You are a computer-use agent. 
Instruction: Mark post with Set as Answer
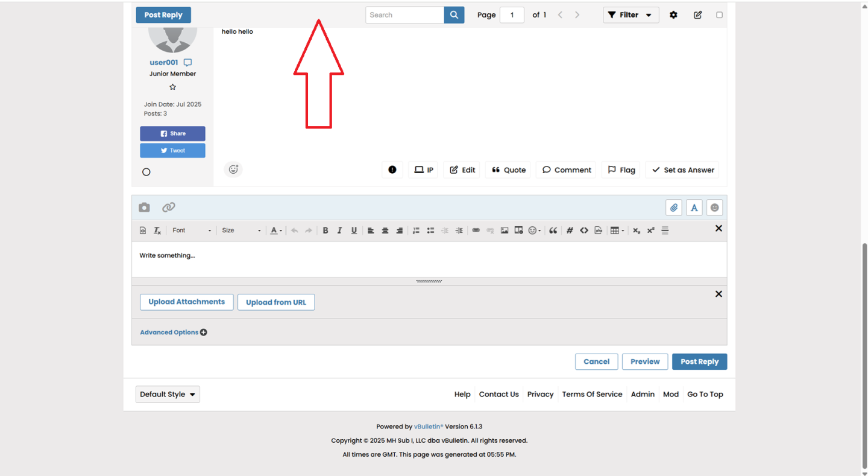pos(682,170)
